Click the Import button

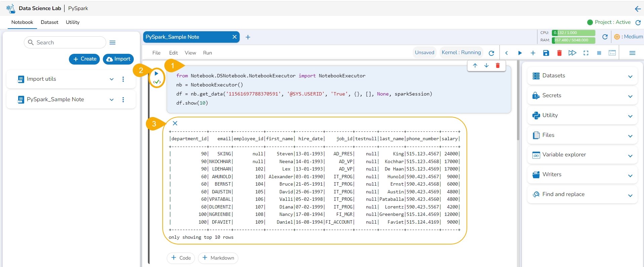(x=118, y=59)
